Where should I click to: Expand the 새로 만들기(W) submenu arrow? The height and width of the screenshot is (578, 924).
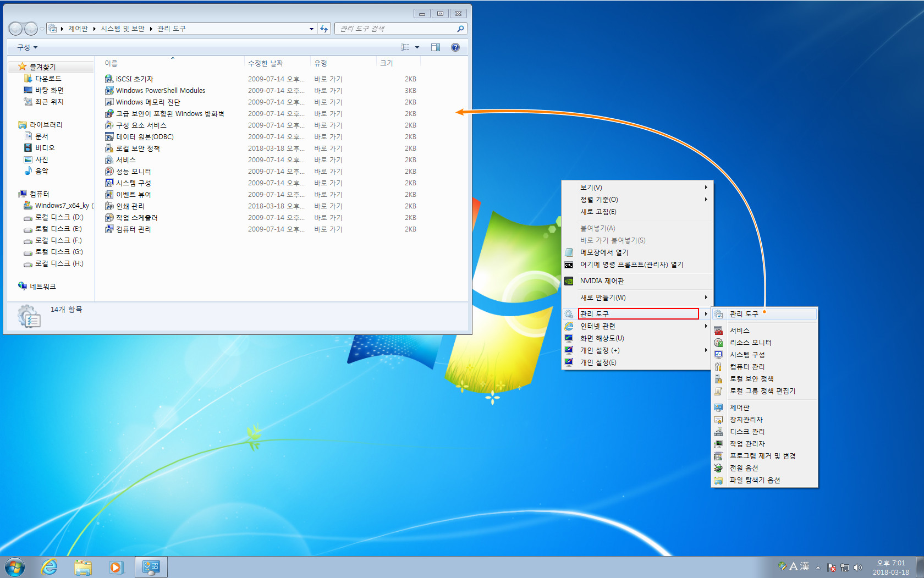click(706, 298)
